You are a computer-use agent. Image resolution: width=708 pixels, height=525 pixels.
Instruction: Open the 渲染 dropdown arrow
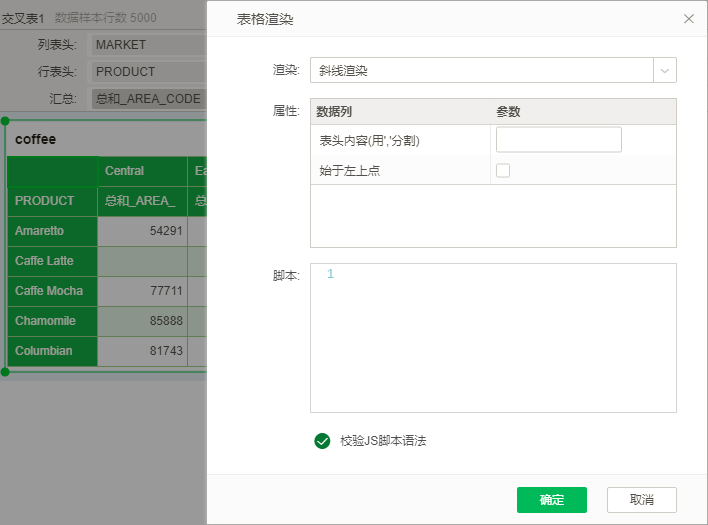click(x=665, y=70)
